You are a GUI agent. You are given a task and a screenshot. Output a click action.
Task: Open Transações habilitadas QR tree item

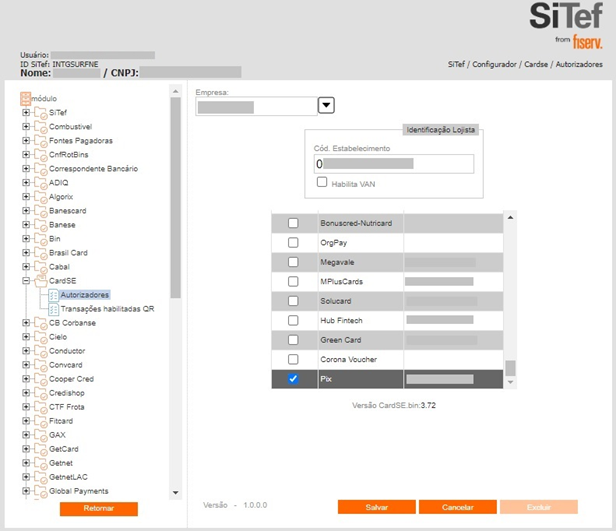point(107,309)
